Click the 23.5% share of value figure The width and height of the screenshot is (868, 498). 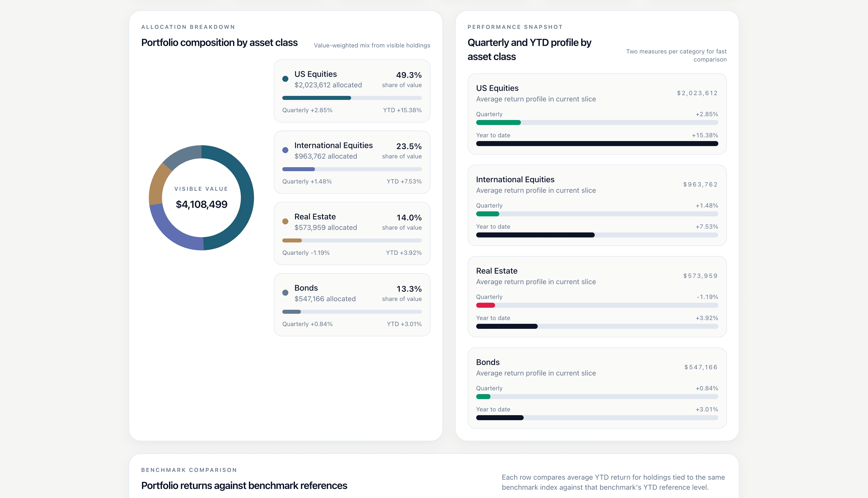[409, 146]
